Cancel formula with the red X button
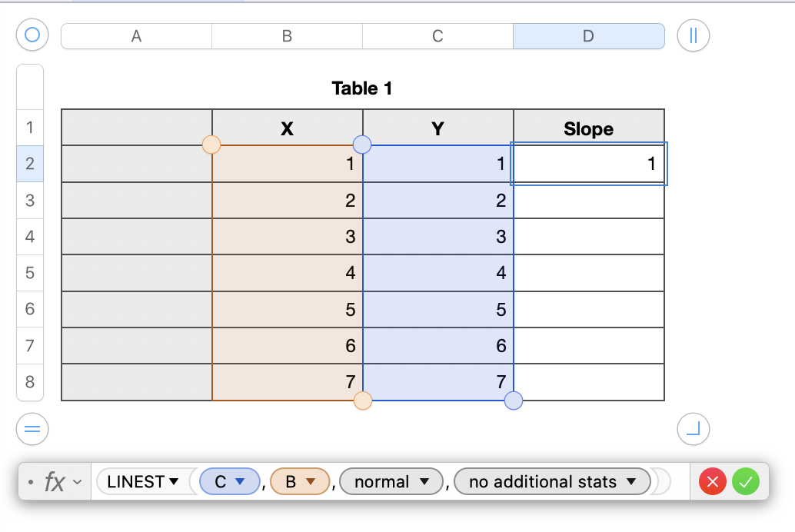This screenshot has height=532, width=795. 713,482
